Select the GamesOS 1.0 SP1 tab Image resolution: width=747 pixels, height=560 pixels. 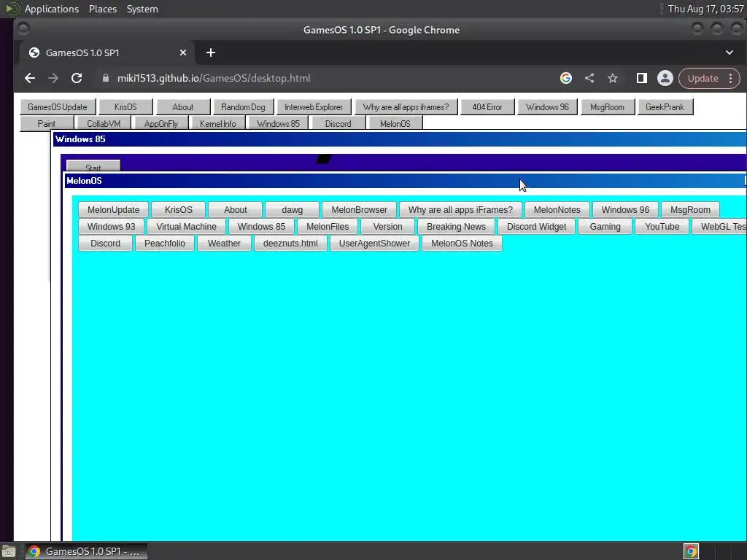[107, 52]
